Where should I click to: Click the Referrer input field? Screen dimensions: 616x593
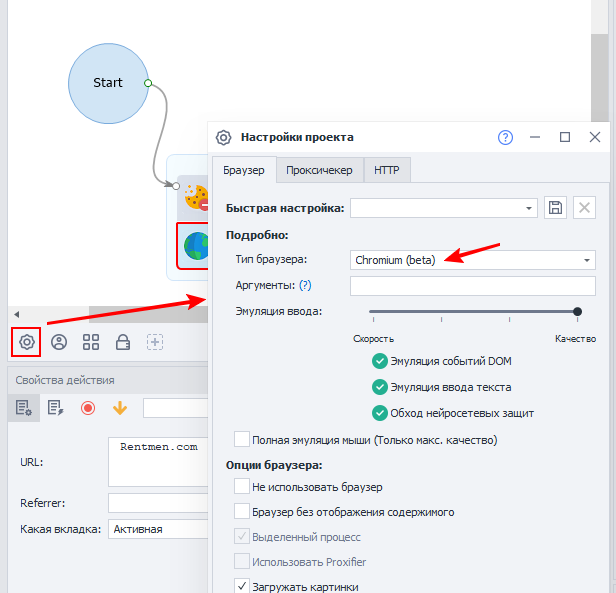tap(158, 503)
